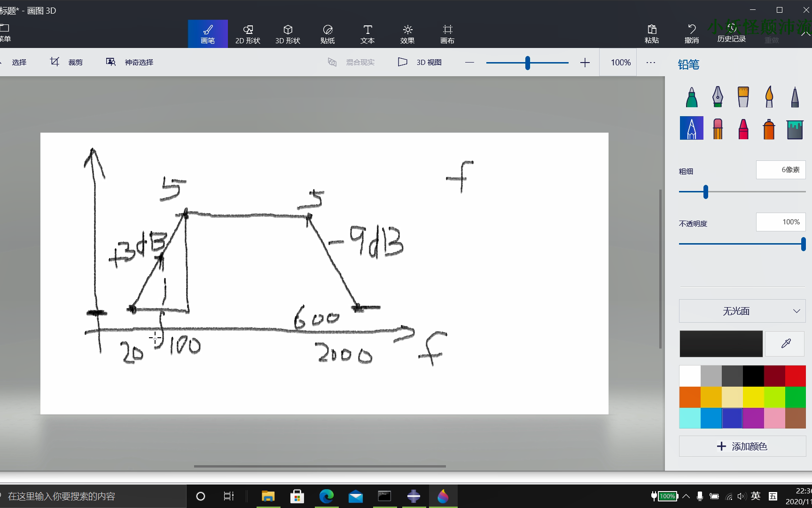Click the canvas horizontal scrollbar

pos(320,466)
